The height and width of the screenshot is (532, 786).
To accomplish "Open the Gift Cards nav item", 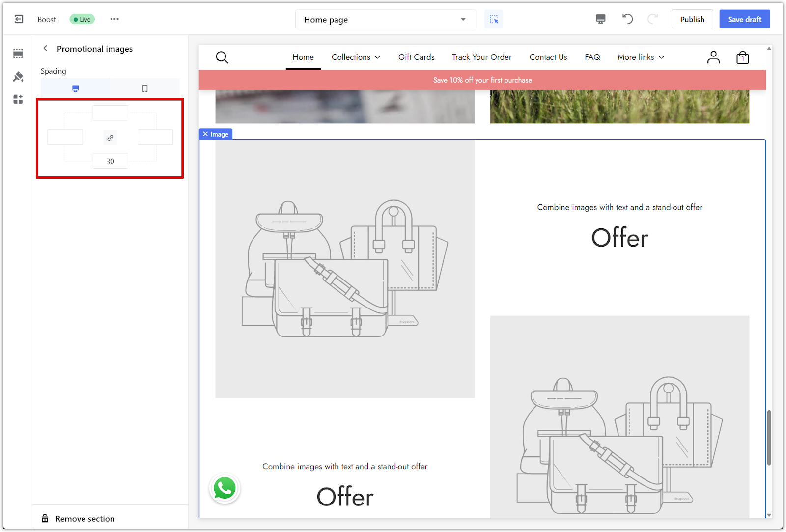I will 416,57.
